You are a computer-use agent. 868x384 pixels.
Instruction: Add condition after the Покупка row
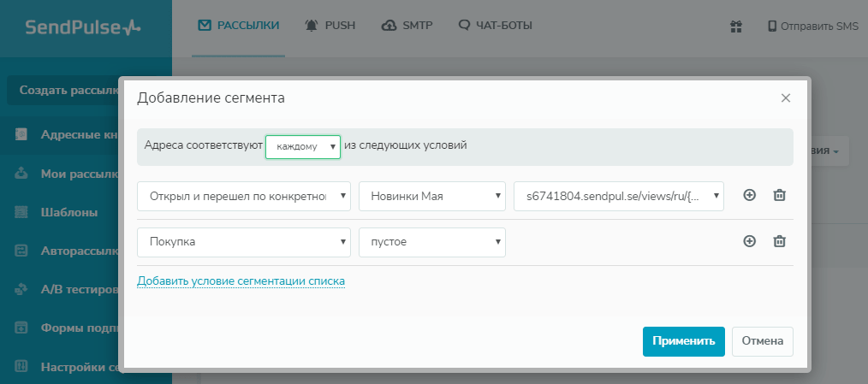click(x=749, y=241)
